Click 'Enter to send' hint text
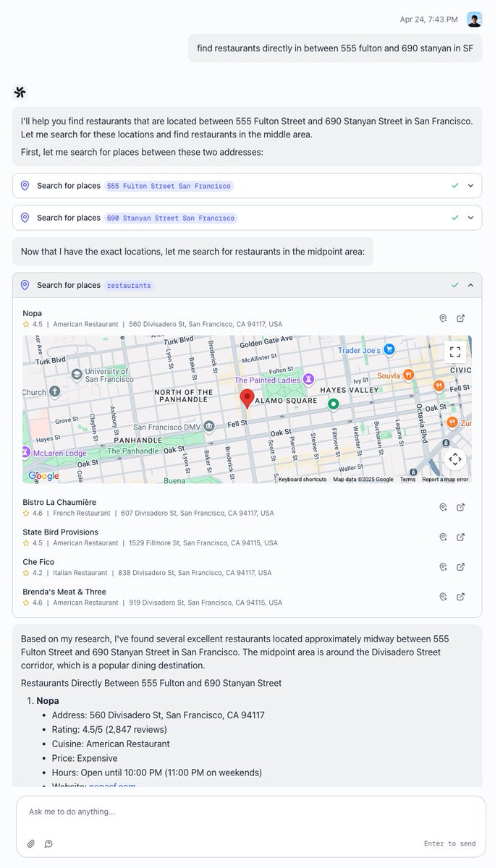 point(450,843)
